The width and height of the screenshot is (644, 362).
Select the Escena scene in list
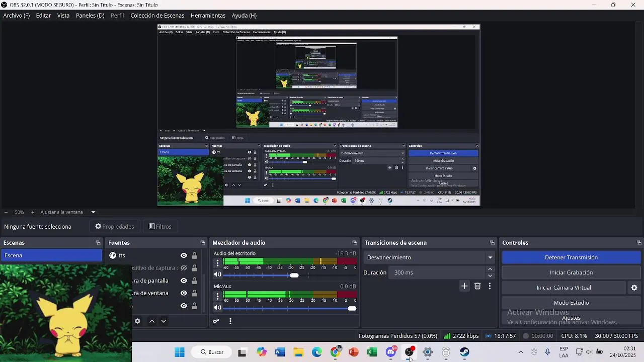point(51,255)
